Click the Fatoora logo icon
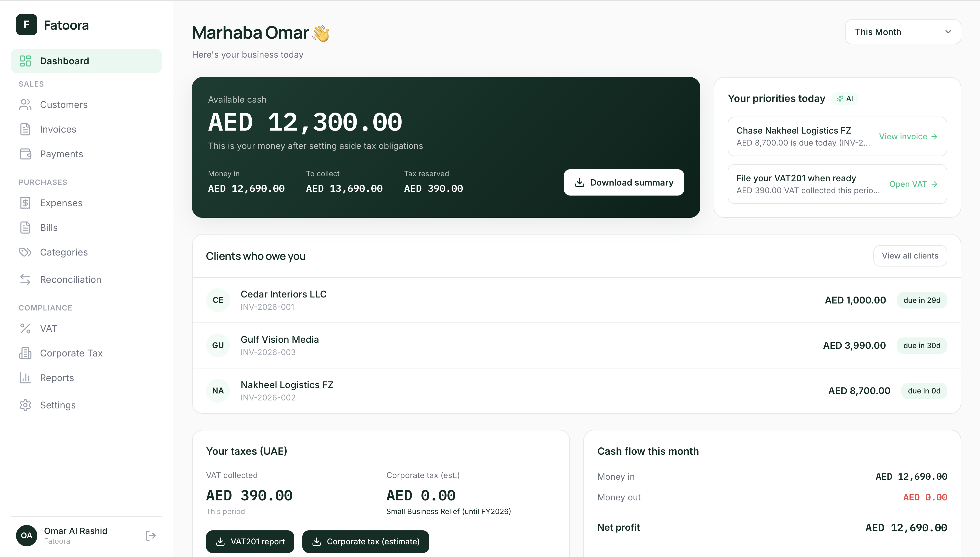Viewport: 980px width, 557px height. point(26,25)
